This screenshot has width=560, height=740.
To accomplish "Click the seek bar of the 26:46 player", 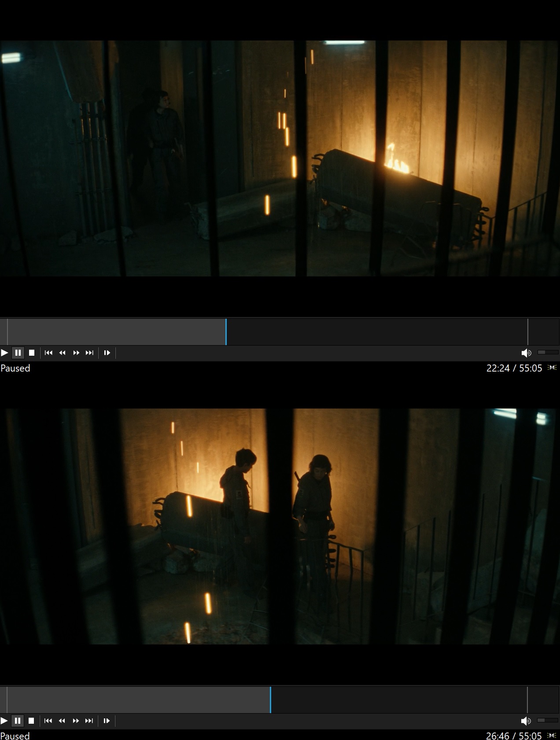I will 280,700.
